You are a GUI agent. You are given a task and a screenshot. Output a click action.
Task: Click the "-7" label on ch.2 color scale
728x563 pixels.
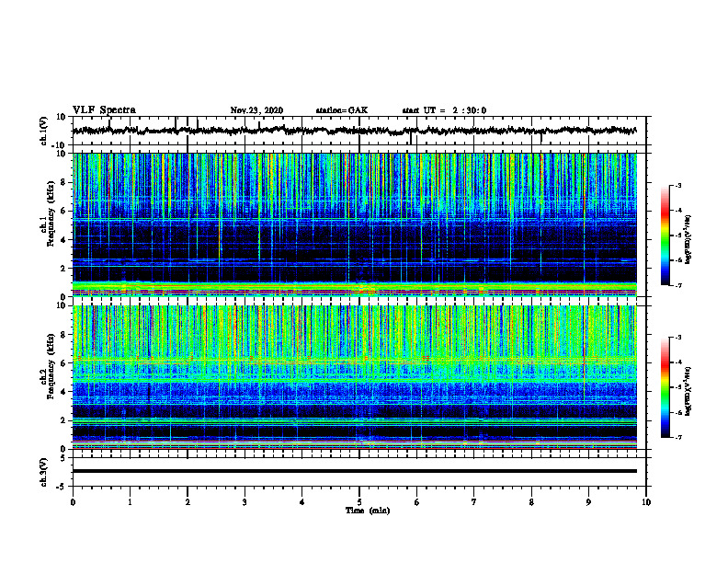point(678,437)
